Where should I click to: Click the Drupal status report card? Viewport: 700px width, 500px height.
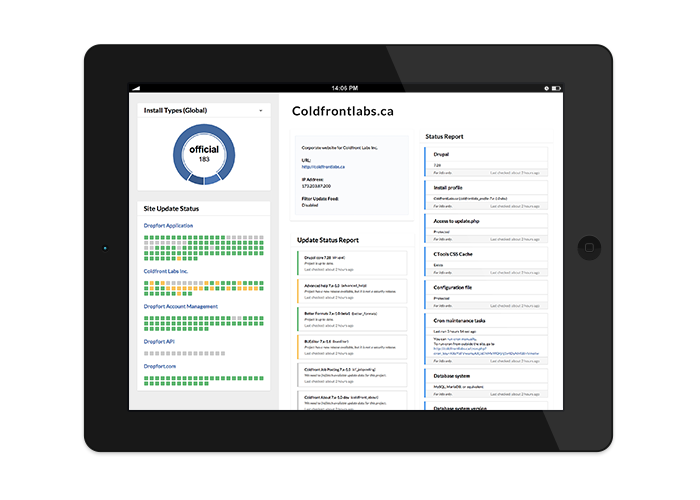[486, 162]
